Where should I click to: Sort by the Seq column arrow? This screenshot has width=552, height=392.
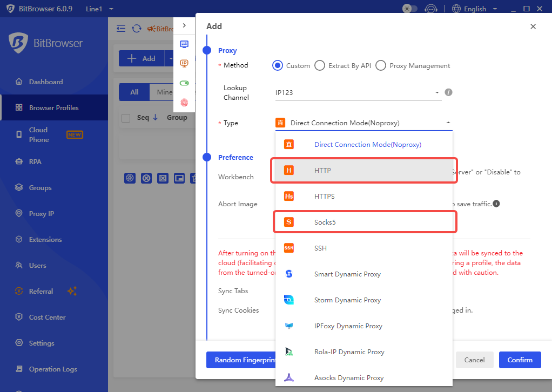[155, 117]
